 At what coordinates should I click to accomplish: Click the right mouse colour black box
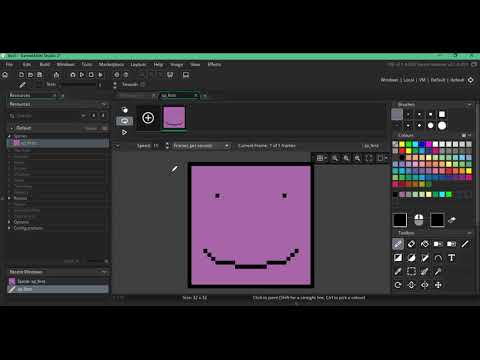click(437, 220)
